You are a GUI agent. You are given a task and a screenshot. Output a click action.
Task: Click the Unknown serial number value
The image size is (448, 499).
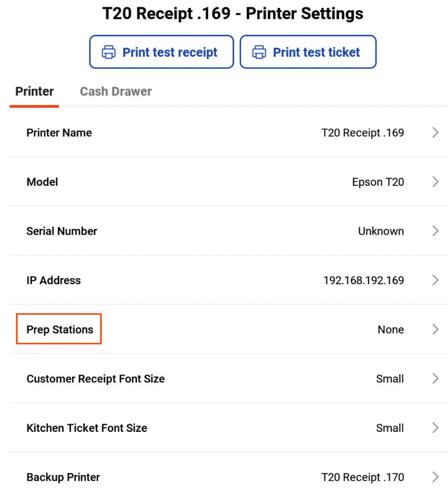(x=381, y=231)
